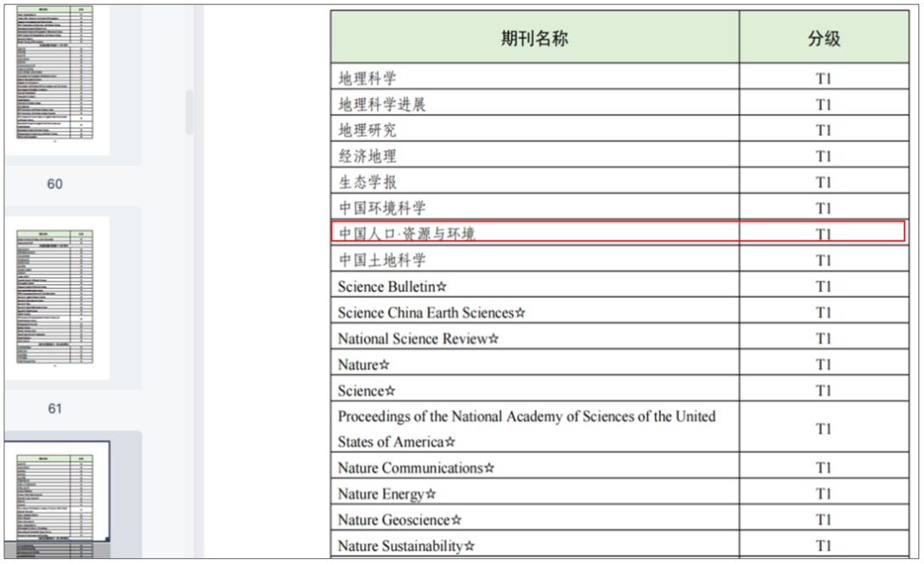Click the 中国环境科学 journal name
Viewport: 924px width, 564px height.
381,208
